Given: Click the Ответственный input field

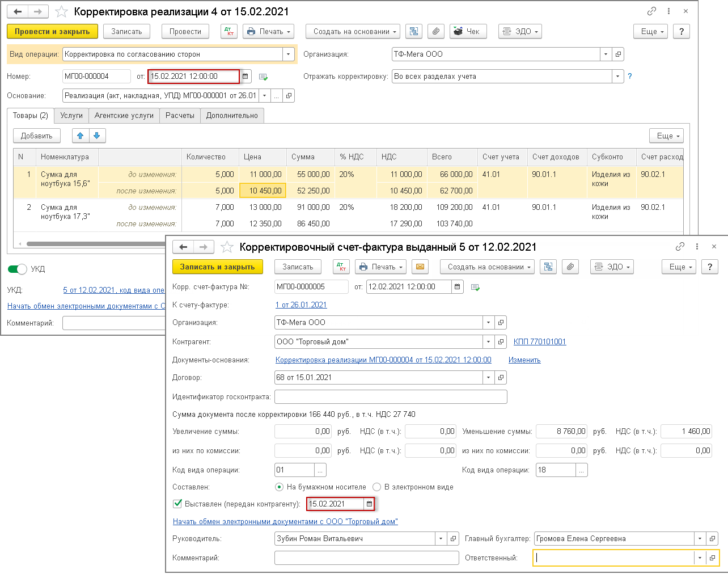Looking at the screenshot, I should [613, 558].
